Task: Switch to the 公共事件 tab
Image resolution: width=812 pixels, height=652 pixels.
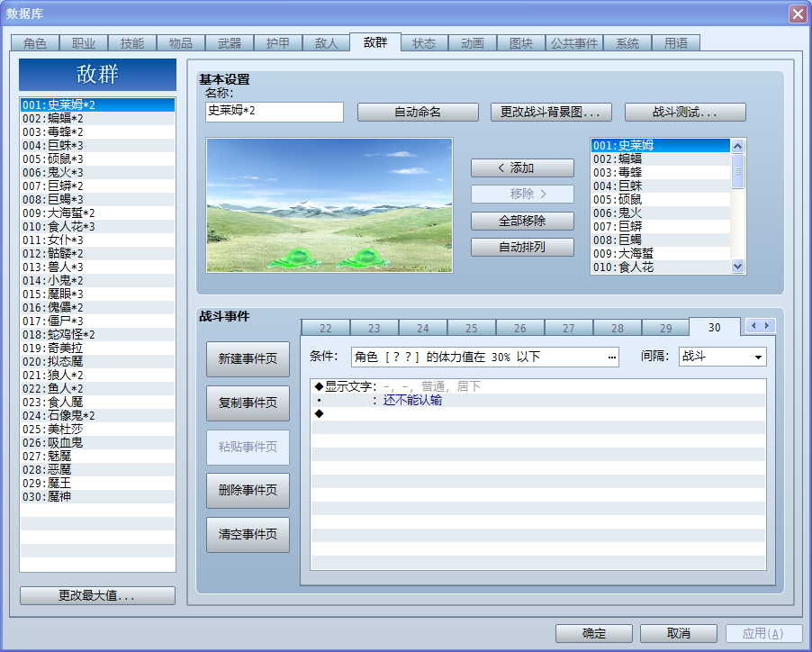Action: click(x=573, y=43)
